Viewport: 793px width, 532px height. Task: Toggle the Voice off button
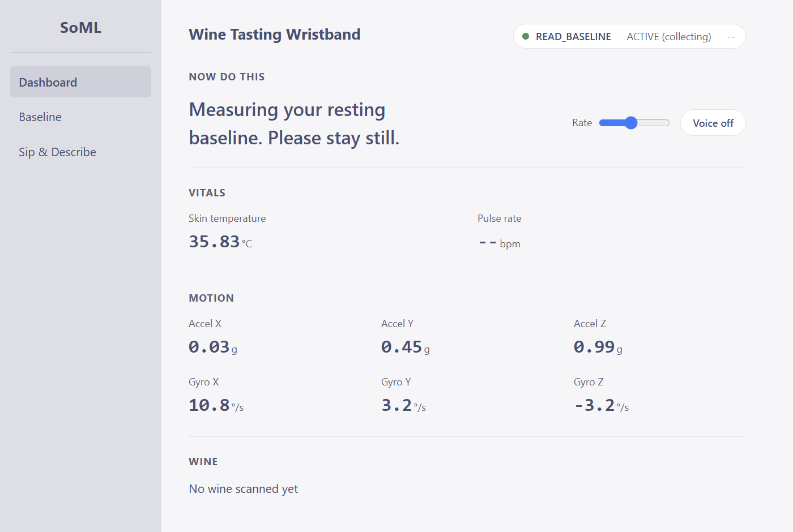(713, 123)
